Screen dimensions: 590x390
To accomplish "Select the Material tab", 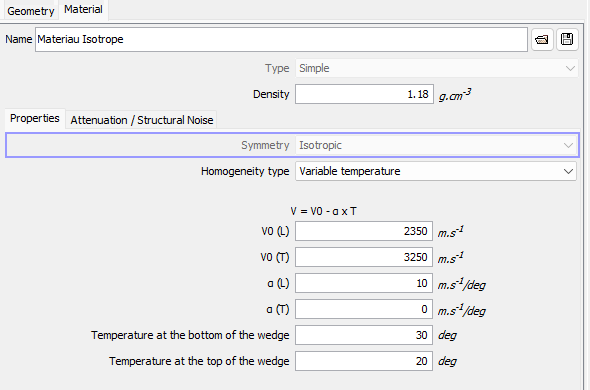I will click(83, 9).
